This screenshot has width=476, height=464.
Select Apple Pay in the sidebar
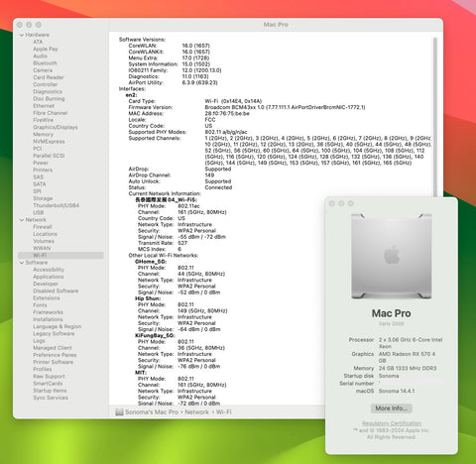tap(46, 49)
